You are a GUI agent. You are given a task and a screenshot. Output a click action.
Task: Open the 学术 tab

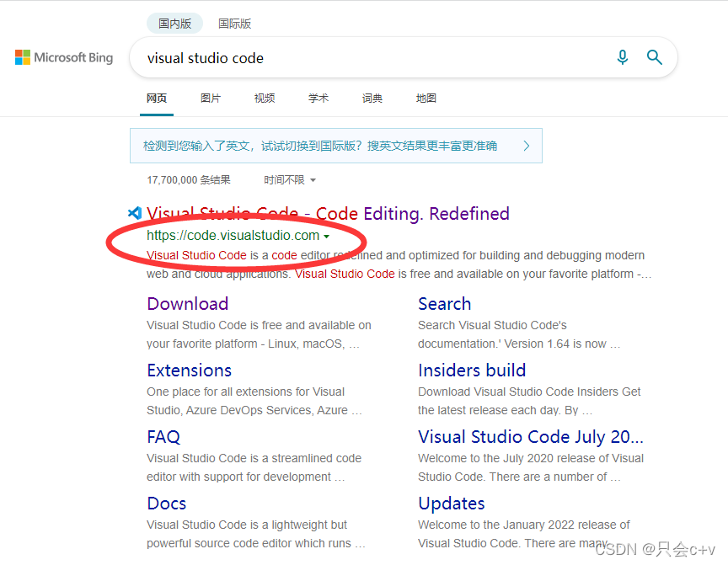318,98
